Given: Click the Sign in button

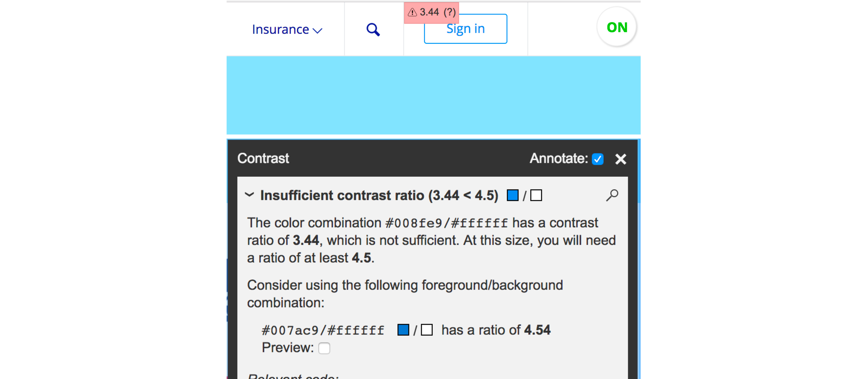Looking at the screenshot, I should point(465,29).
